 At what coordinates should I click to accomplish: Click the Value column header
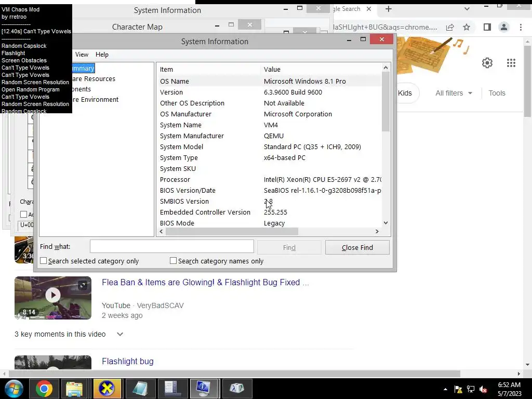(321, 69)
